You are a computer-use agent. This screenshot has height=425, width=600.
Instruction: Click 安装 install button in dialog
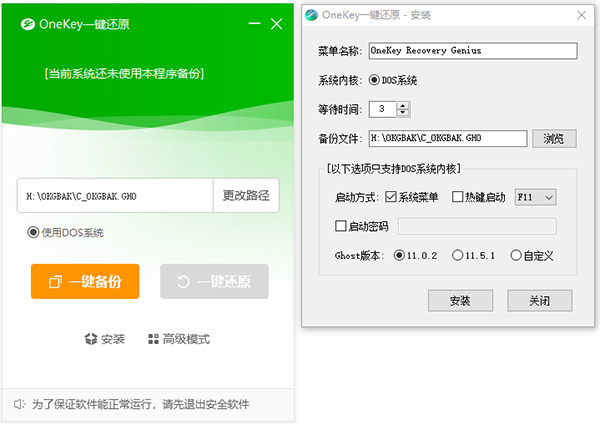(460, 301)
